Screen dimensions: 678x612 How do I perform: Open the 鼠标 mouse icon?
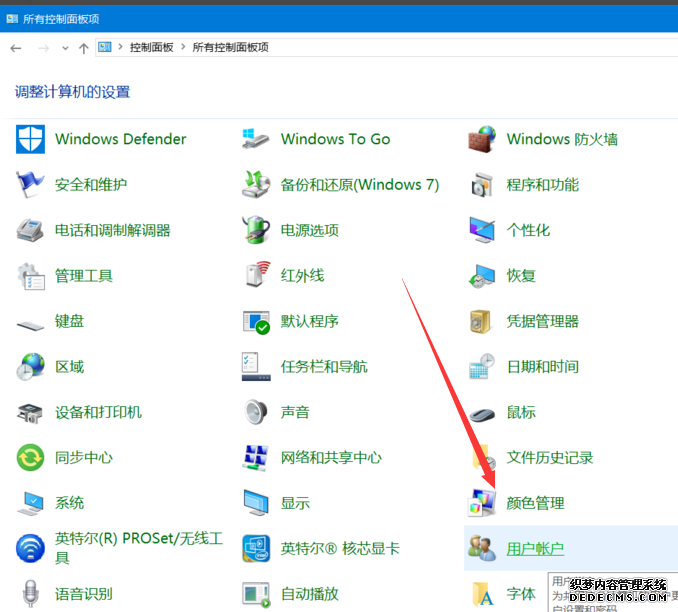tap(482, 415)
